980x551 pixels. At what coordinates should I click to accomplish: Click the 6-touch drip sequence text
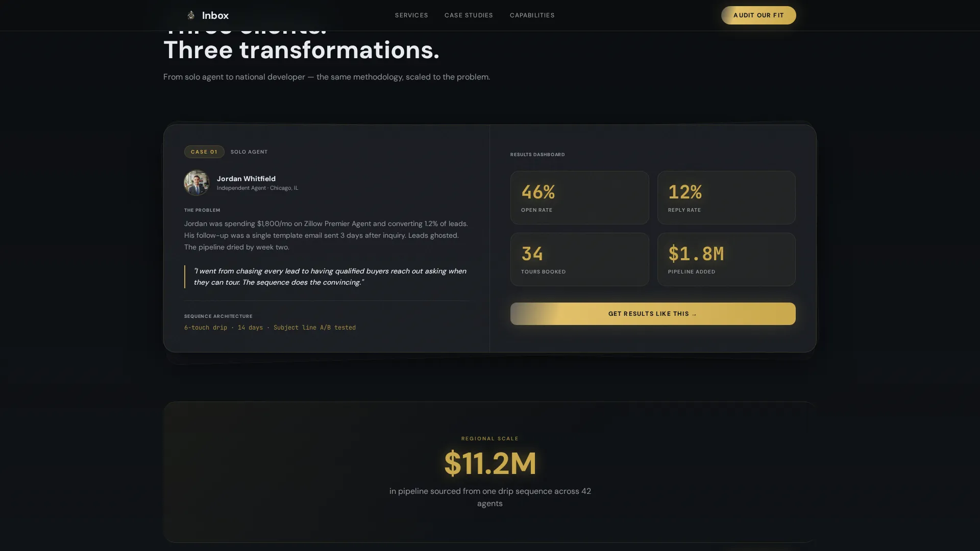coord(270,328)
